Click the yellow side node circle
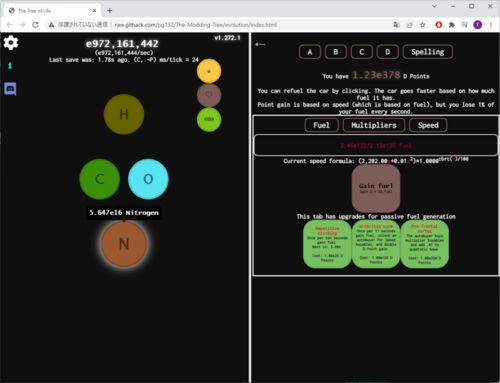Image resolution: width=500 pixels, height=383 pixels. coord(209,71)
